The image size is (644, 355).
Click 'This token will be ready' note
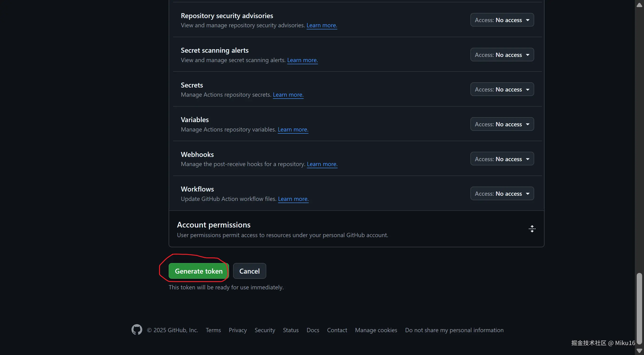click(226, 287)
